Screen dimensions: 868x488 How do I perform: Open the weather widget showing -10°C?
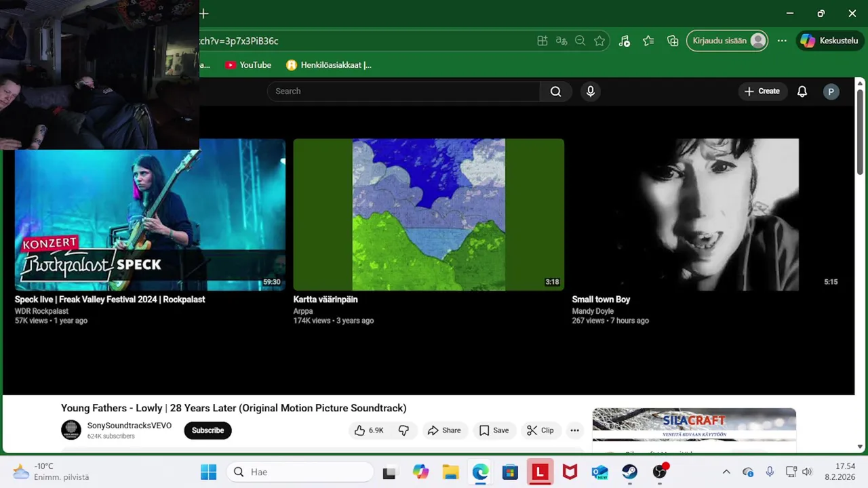point(51,472)
